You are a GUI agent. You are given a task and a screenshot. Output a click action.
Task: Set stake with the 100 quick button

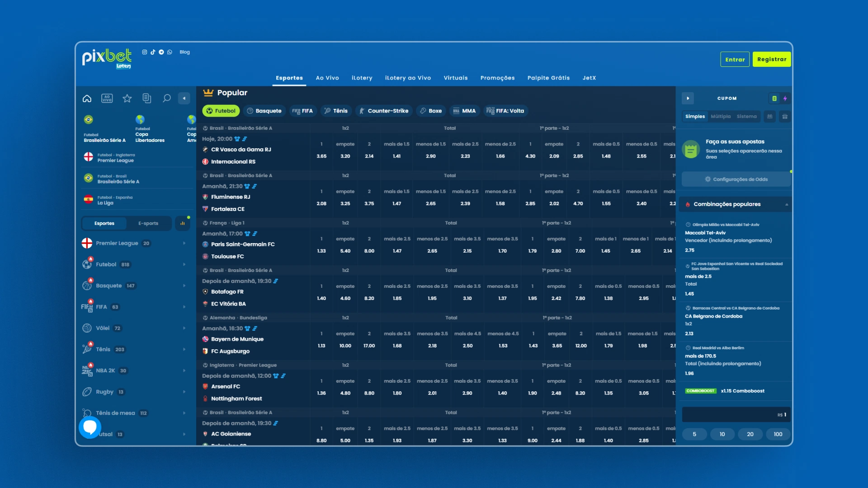tap(778, 434)
